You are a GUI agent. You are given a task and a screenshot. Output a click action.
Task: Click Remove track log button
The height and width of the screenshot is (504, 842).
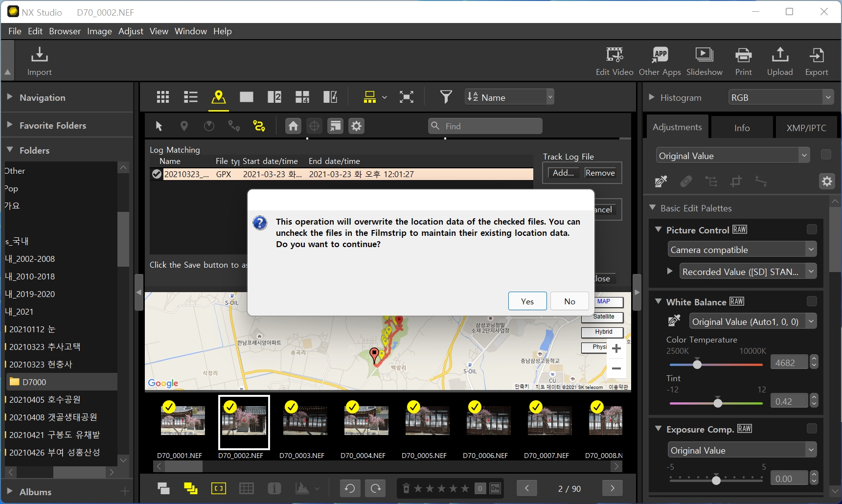click(x=600, y=173)
